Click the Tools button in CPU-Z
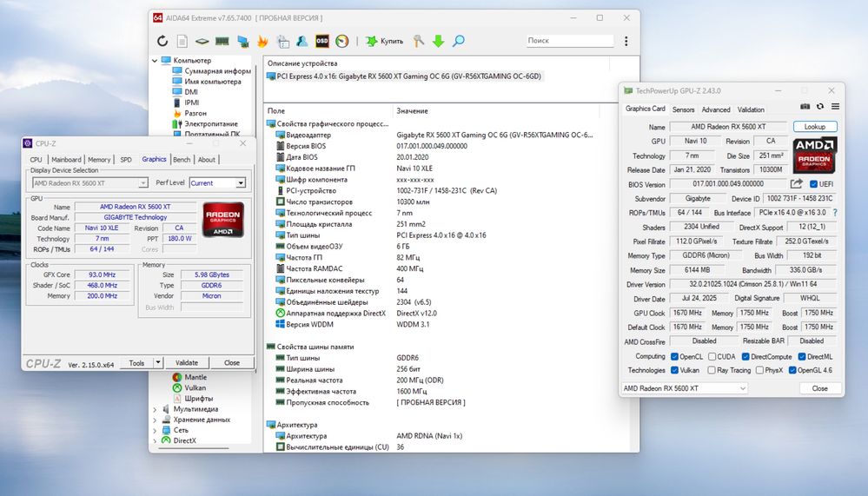868x496 pixels. tap(136, 362)
